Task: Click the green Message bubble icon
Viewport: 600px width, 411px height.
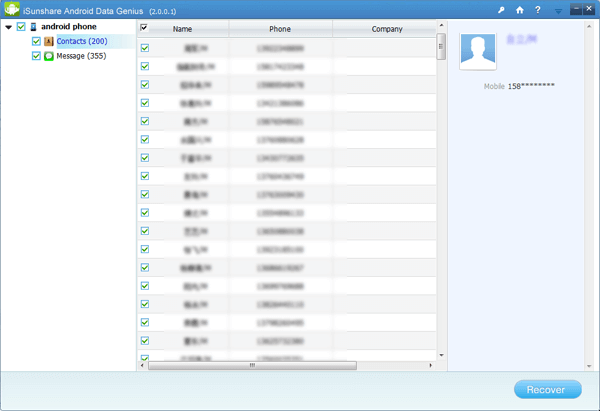Action: pyautogui.click(x=49, y=56)
